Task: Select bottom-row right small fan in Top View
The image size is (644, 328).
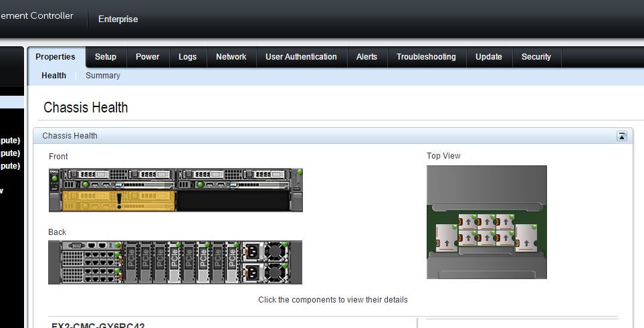Action: tap(505, 238)
